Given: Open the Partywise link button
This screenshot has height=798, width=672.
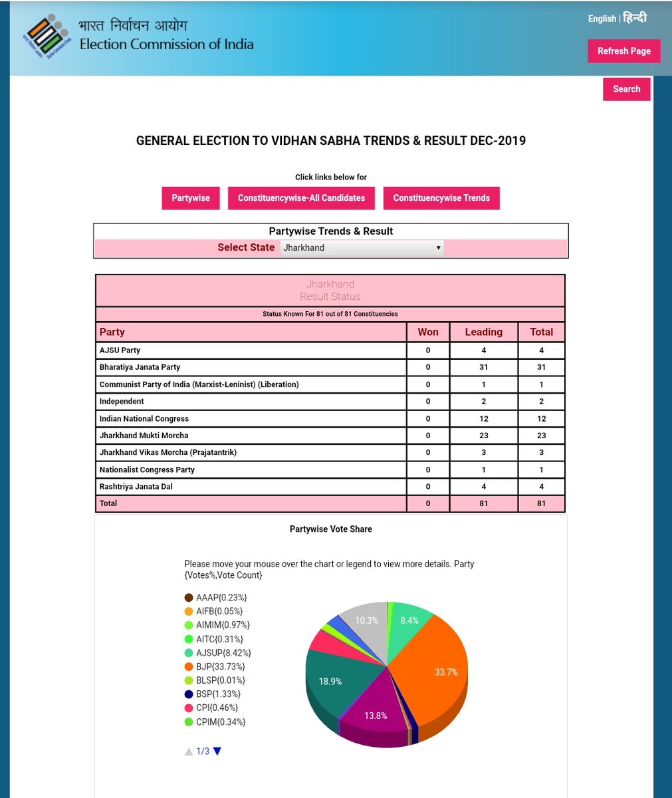Looking at the screenshot, I should pyautogui.click(x=191, y=198).
